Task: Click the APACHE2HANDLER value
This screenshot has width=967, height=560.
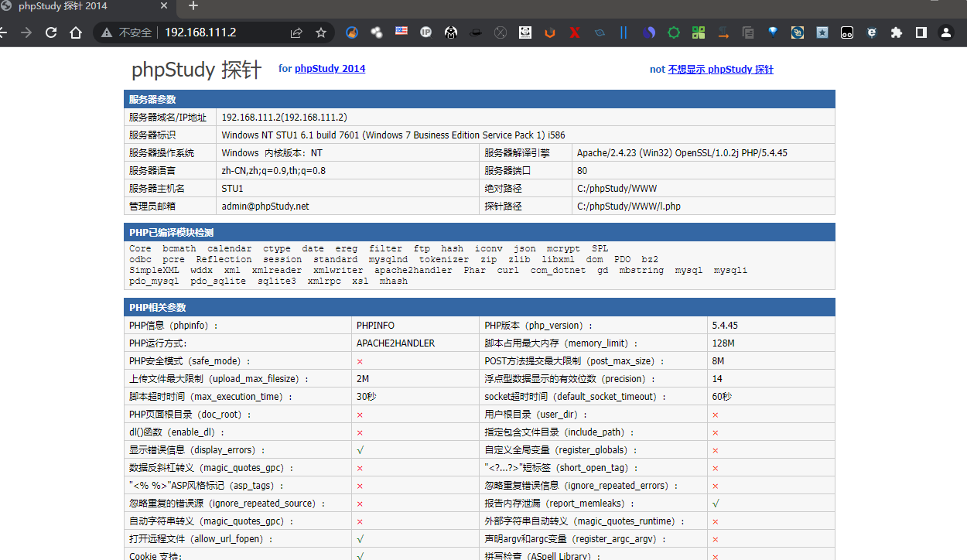Action: pos(395,343)
